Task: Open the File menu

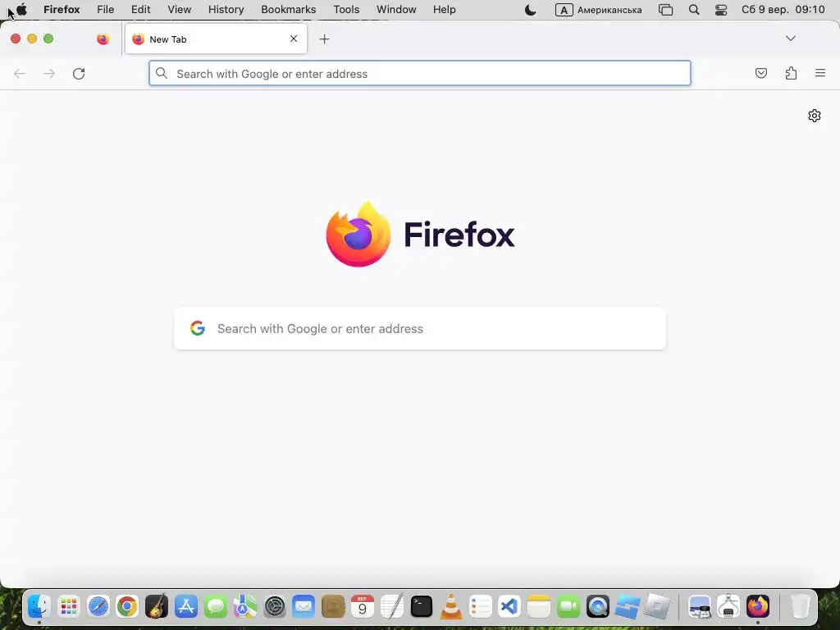Action: click(106, 10)
